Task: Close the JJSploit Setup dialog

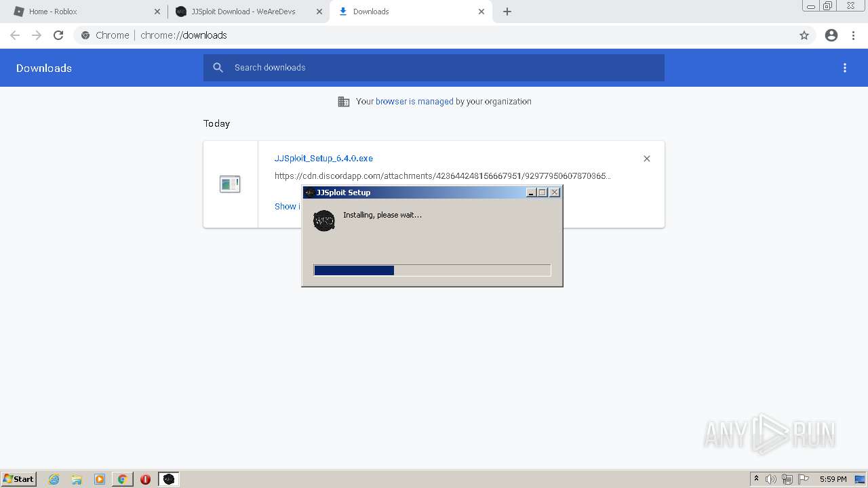Action: [x=555, y=192]
